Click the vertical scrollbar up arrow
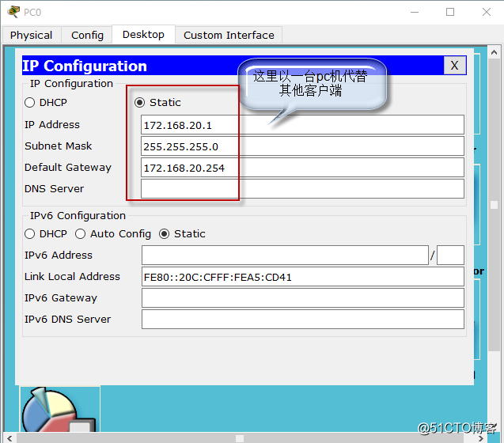The width and height of the screenshot is (504, 443). click(x=494, y=52)
